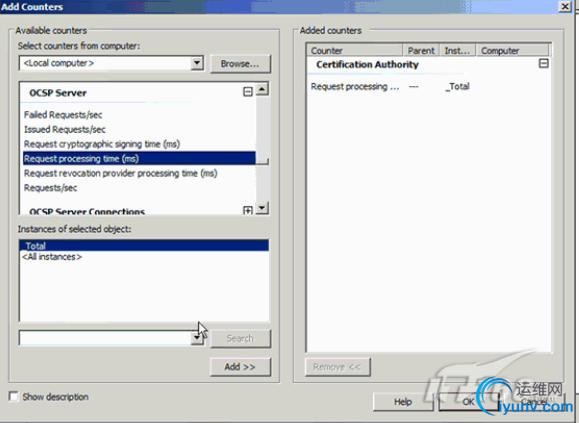
Task: Click the OK button
Action: pos(469,402)
